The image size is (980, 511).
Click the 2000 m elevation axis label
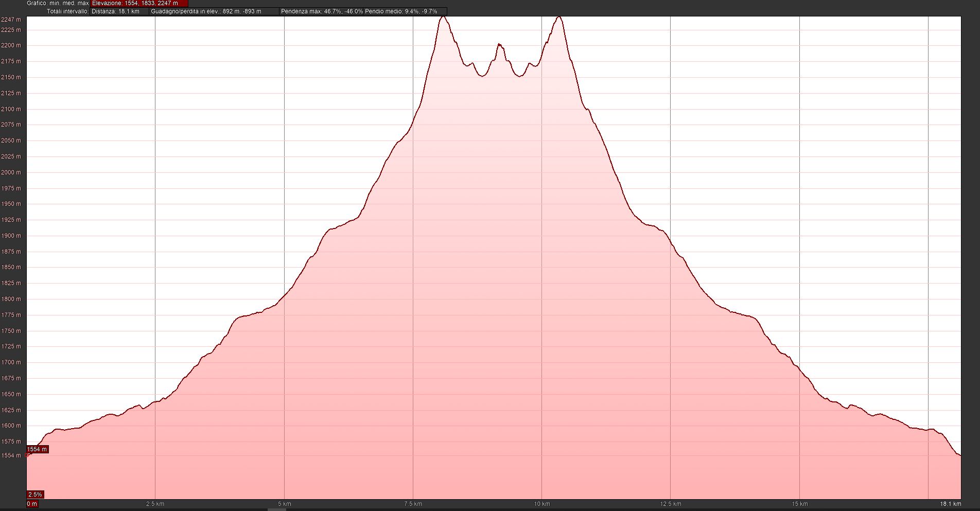point(11,172)
